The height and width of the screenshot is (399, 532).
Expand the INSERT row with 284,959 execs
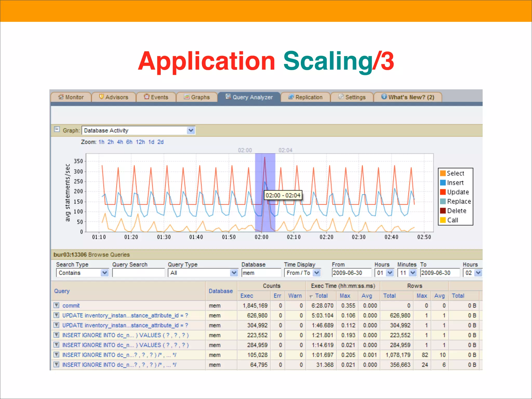56,345
